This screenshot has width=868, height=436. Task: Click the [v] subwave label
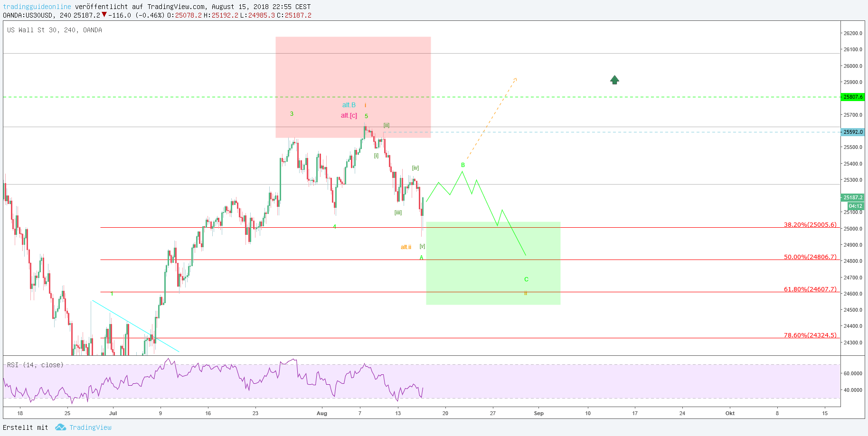point(422,246)
